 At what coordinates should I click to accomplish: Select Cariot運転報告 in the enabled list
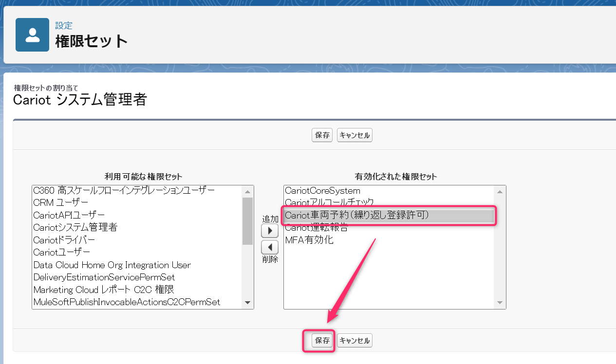389,227
